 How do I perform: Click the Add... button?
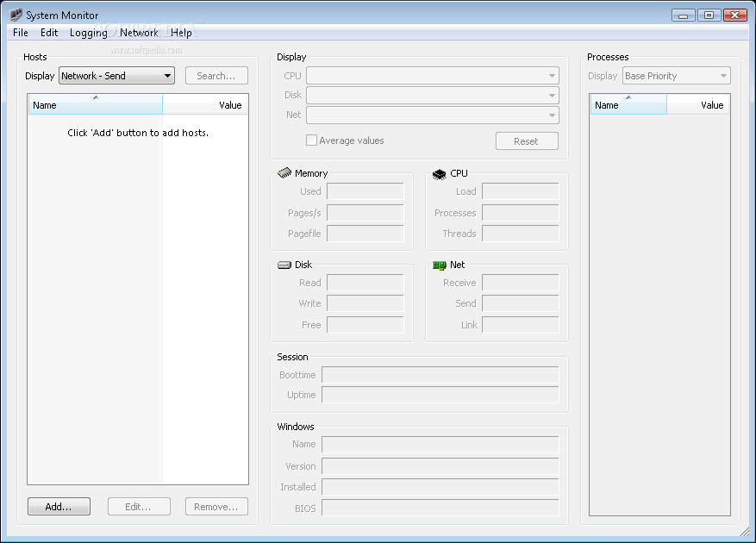coord(59,506)
